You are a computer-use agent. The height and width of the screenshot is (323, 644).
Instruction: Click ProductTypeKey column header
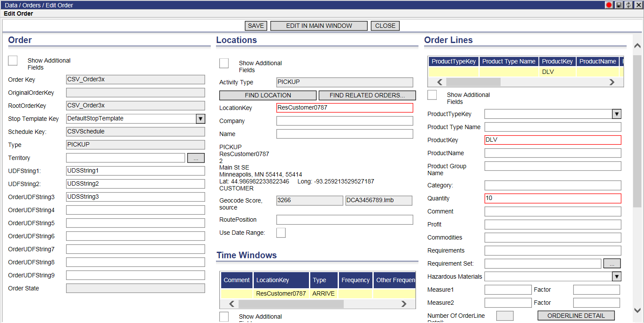click(454, 62)
